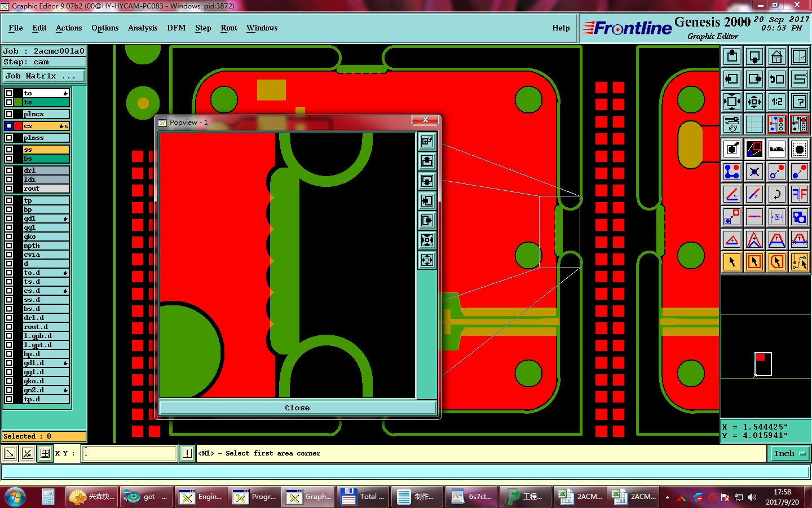
Task: Show hidden system tray icons
Action: 667,497
